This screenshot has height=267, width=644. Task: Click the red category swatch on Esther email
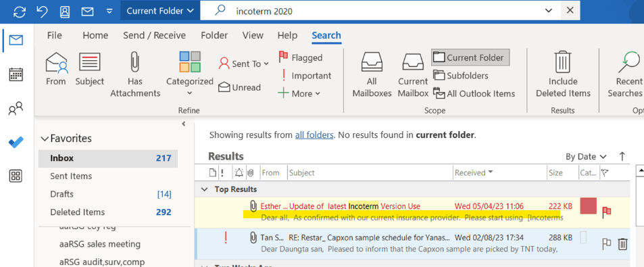[588, 205]
